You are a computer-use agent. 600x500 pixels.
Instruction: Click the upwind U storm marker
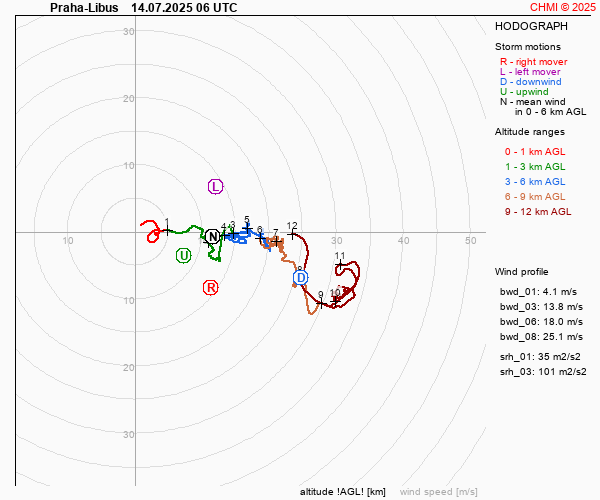[x=184, y=256]
